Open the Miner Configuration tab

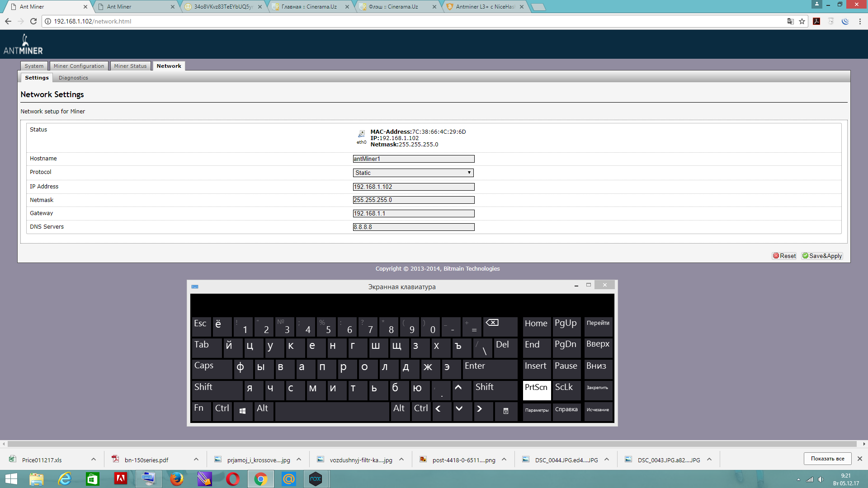coord(79,66)
